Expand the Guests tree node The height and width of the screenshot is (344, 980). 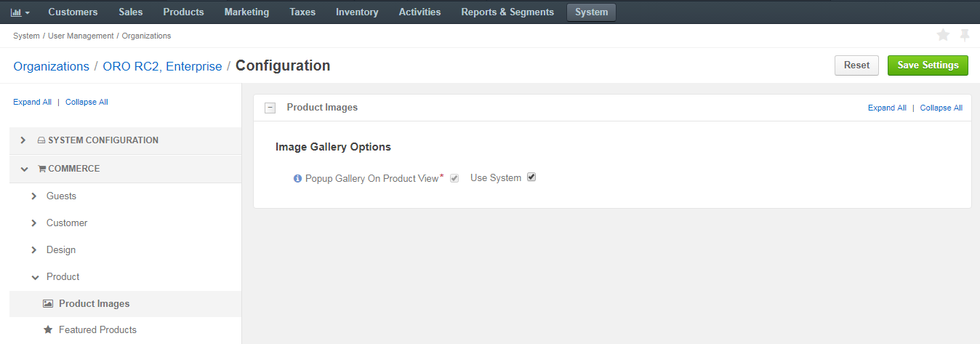coord(34,196)
